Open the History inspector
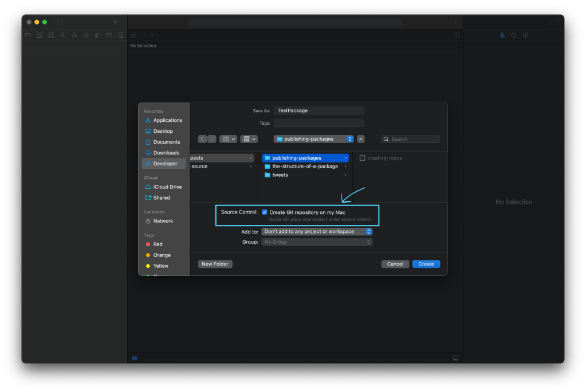This screenshot has width=586, height=392. [514, 35]
